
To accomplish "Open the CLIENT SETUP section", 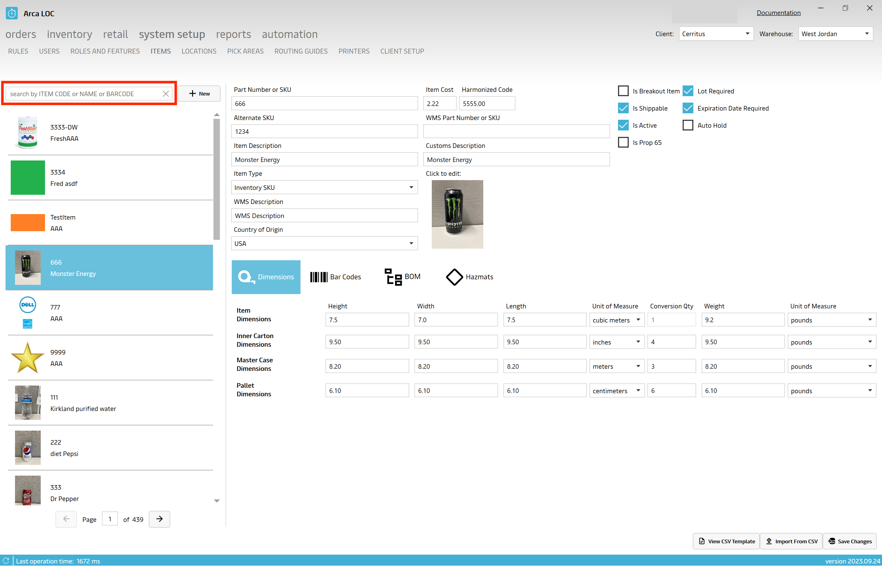I will [402, 51].
